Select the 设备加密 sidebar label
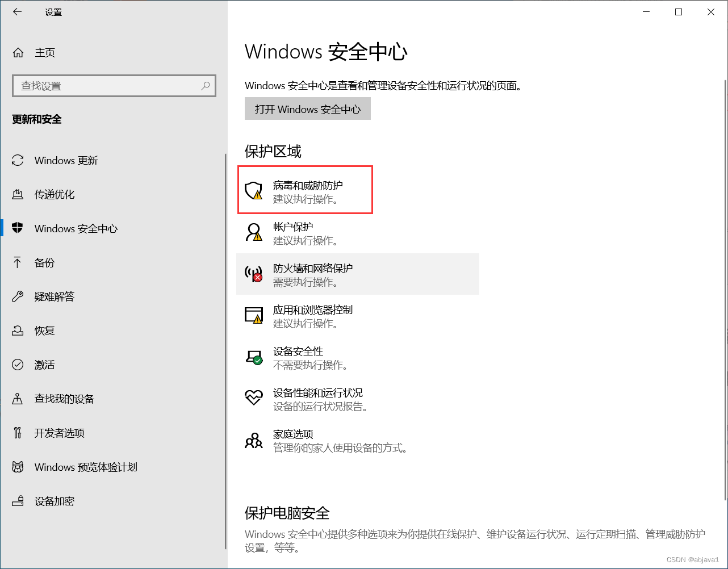This screenshot has width=728, height=569. (55, 501)
